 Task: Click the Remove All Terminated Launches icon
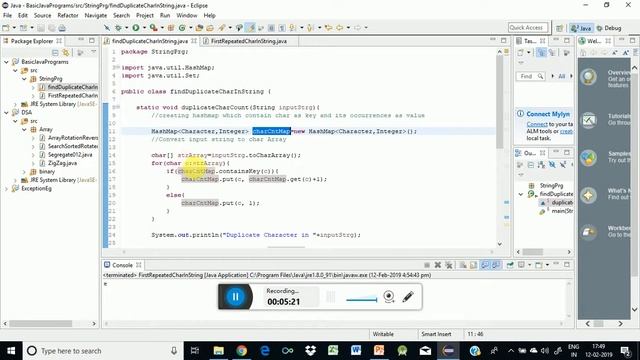(449, 265)
